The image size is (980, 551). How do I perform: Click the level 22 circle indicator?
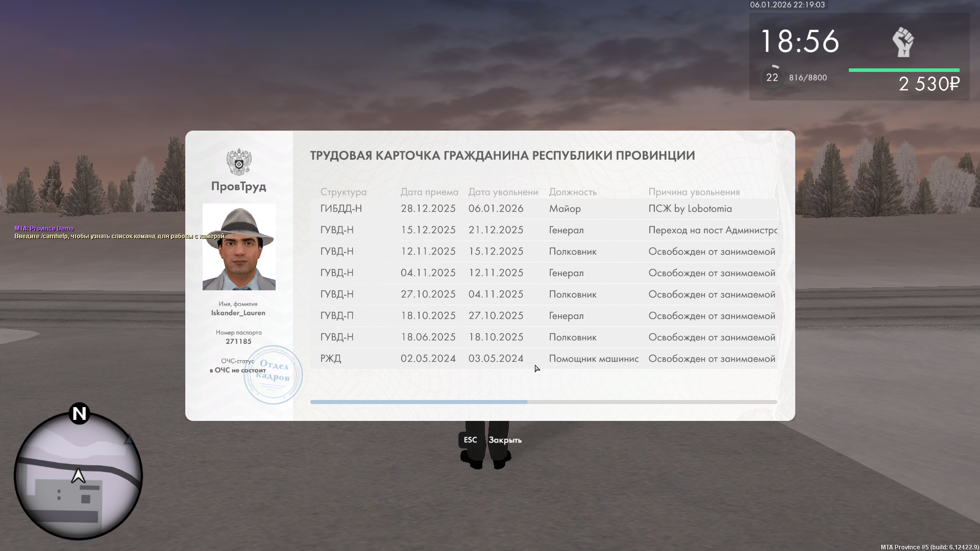click(x=772, y=78)
